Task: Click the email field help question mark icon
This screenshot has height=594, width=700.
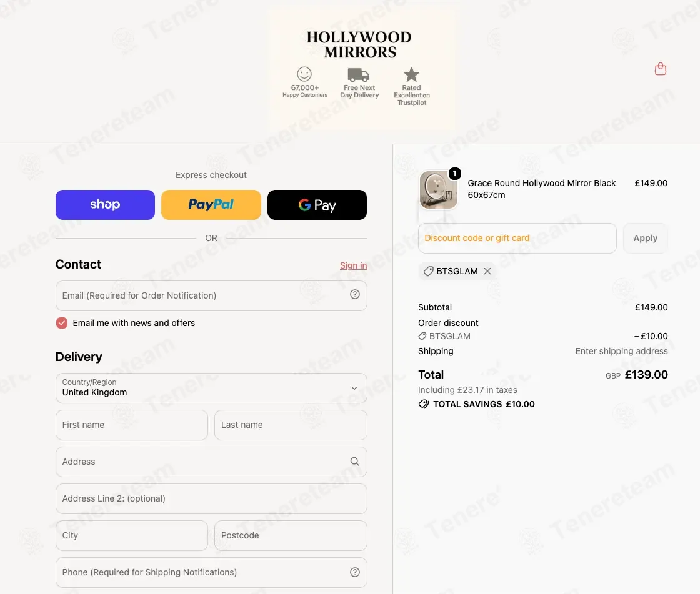Action: [355, 295]
